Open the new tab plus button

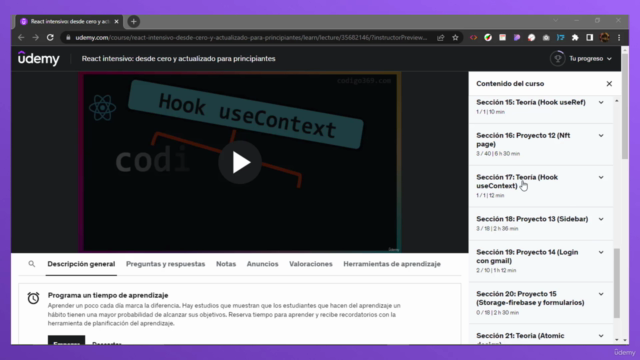pyautogui.click(x=133, y=22)
